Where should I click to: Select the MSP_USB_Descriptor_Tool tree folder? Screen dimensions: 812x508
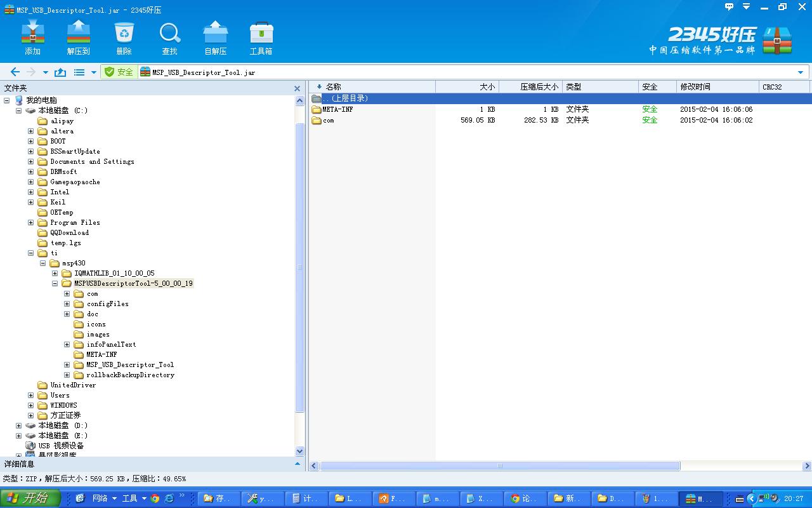tap(130, 364)
